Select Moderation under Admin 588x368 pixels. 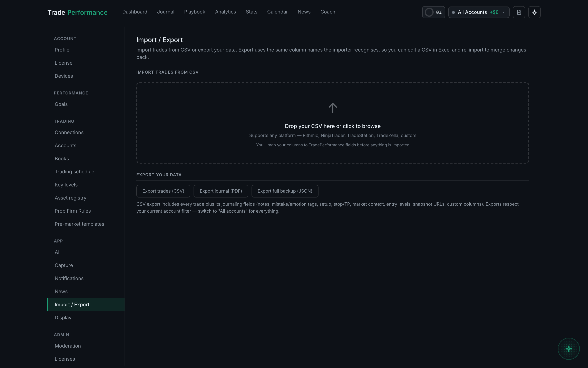86,346
